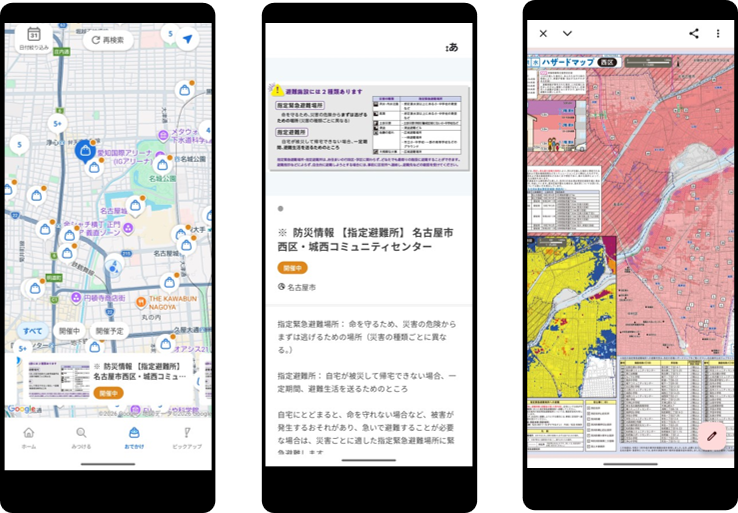
Task: Tap the yellow flood-depth inset map
Action: coord(572,316)
